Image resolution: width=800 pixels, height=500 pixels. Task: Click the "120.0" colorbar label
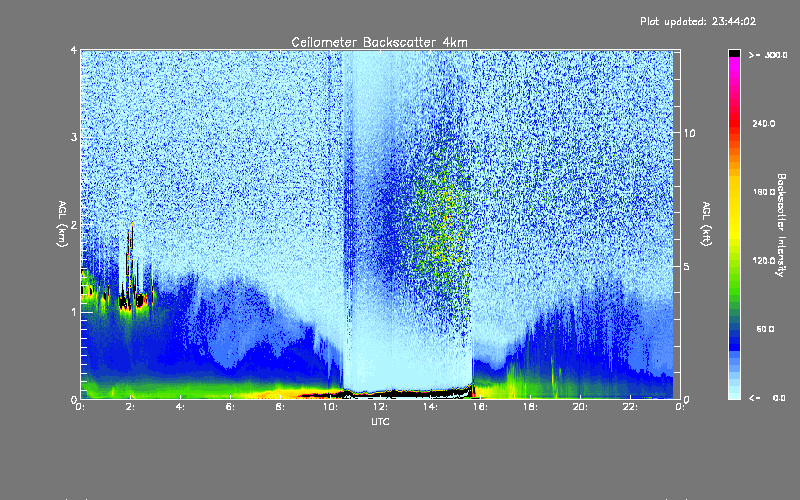(764, 260)
